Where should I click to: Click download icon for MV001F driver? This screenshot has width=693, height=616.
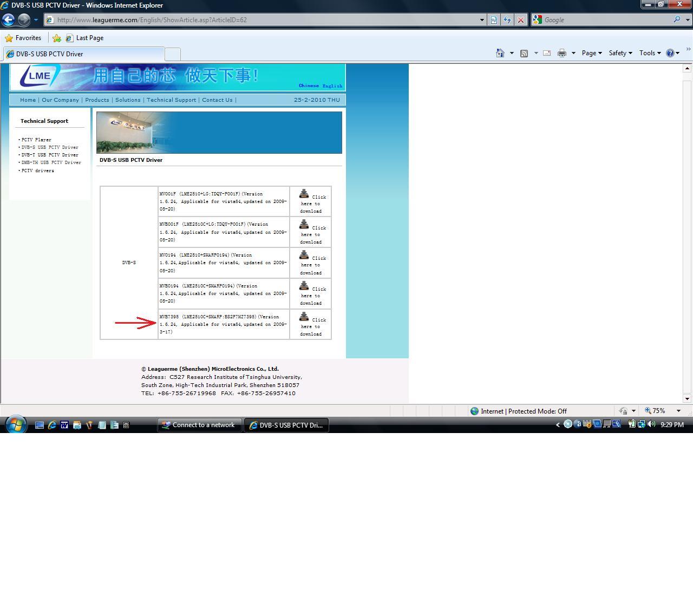pos(304,194)
